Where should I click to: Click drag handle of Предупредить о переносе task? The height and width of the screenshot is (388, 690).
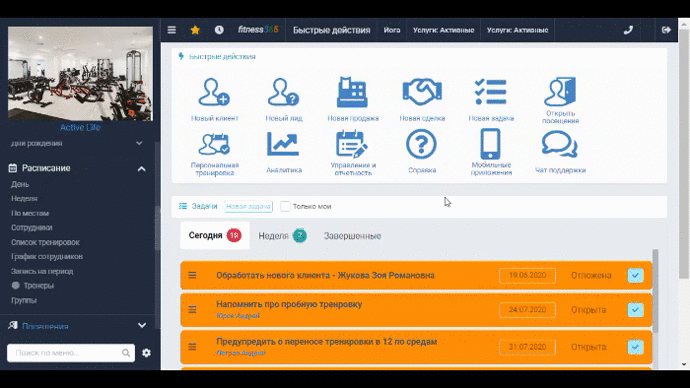click(x=192, y=347)
